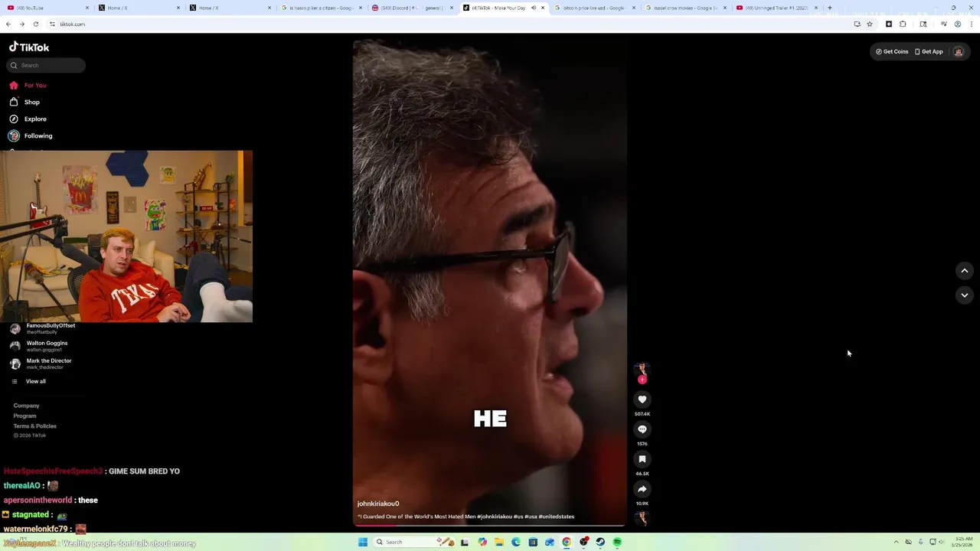Save the video with the bookmark icon
Viewport: 980px width, 551px height.
coord(642,459)
